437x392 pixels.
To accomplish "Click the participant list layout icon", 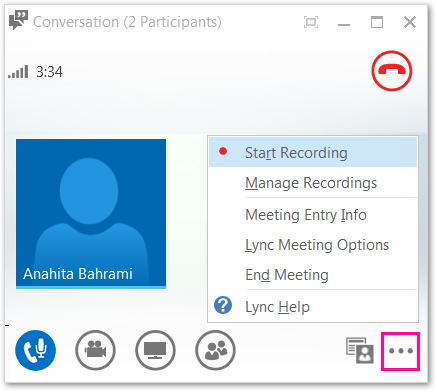I will click(360, 350).
